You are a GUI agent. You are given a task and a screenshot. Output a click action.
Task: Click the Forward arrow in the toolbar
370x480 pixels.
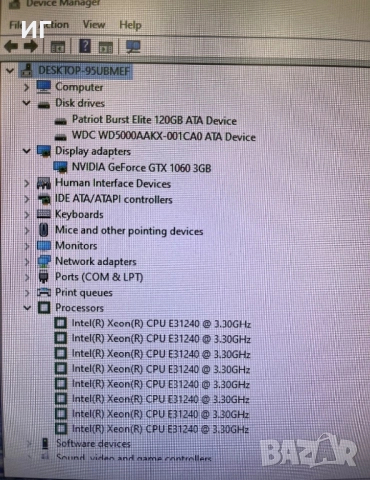coord(31,46)
